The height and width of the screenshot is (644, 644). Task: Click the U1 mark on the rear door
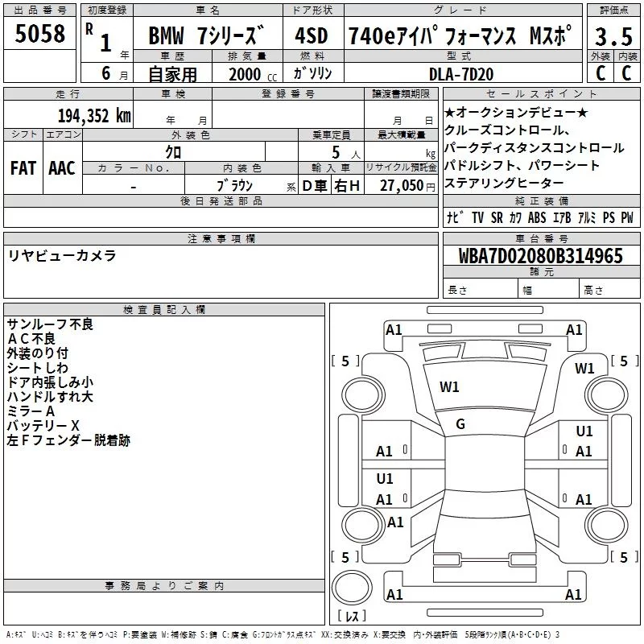385,478
